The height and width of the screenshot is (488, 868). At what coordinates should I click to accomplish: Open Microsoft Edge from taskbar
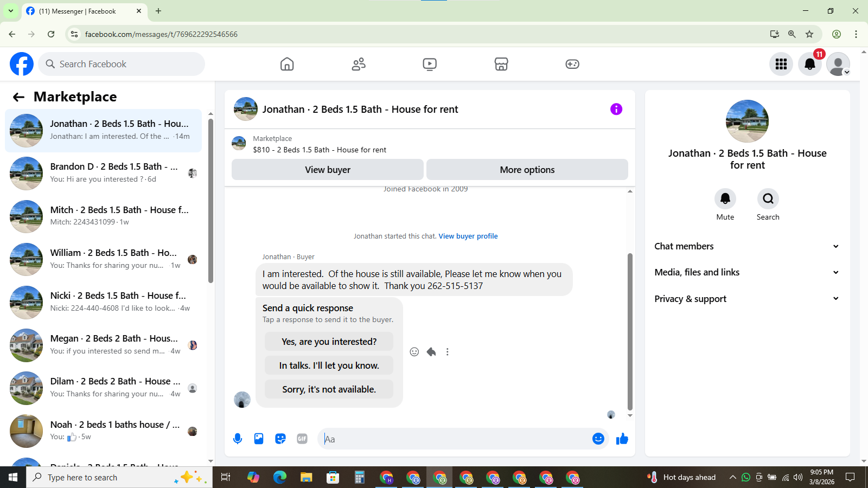click(280, 477)
